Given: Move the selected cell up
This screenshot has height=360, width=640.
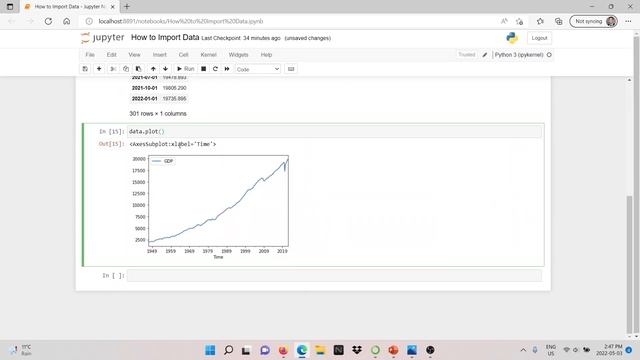Looking at the screenshot, I should point(153,69).
